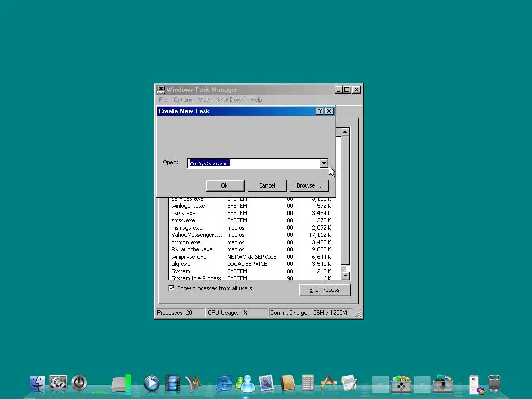Click the question mark help button in Create New Task
532x399 pixels.
click(x=320, y=111)
